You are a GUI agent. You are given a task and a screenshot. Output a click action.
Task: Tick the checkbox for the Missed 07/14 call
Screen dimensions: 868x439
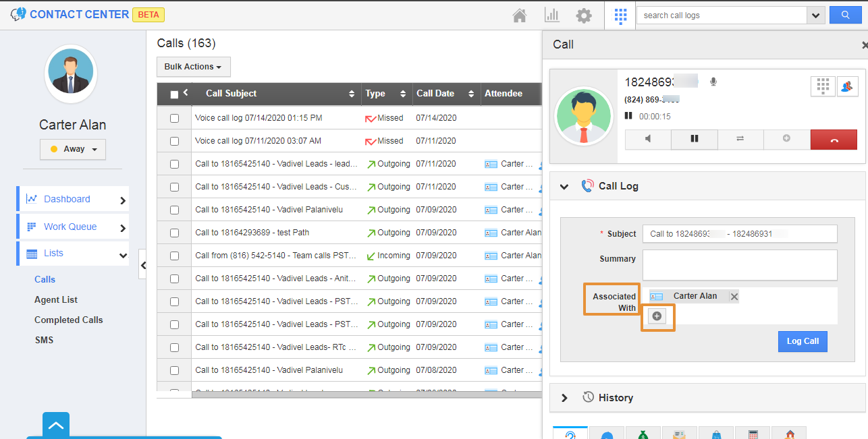pos(174,117)
